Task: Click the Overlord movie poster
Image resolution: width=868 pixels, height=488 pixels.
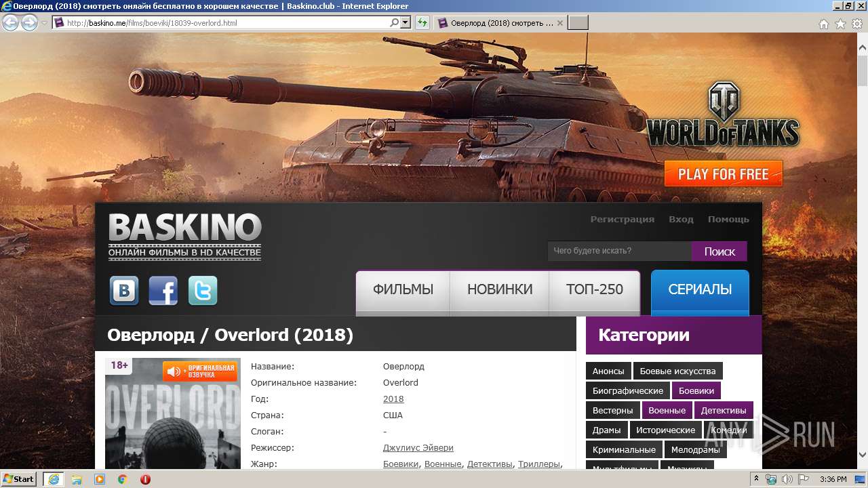Action: (173, 413)
